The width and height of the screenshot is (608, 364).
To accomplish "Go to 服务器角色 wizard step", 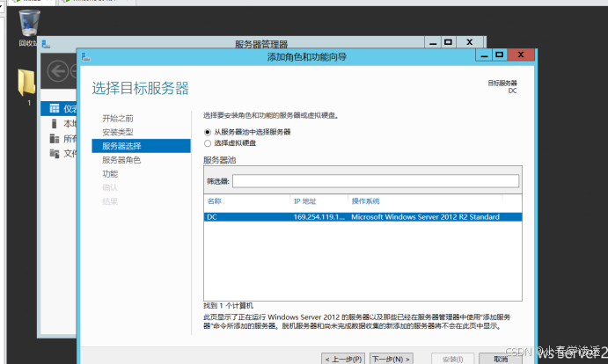I will [121, 160].
